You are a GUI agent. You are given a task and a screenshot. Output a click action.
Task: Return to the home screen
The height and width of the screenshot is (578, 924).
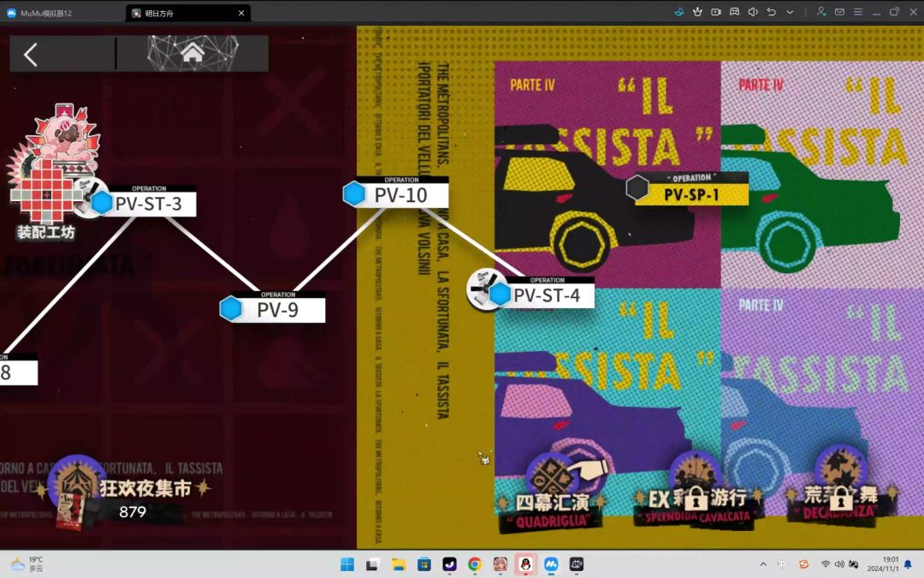[x=192, y=54]
